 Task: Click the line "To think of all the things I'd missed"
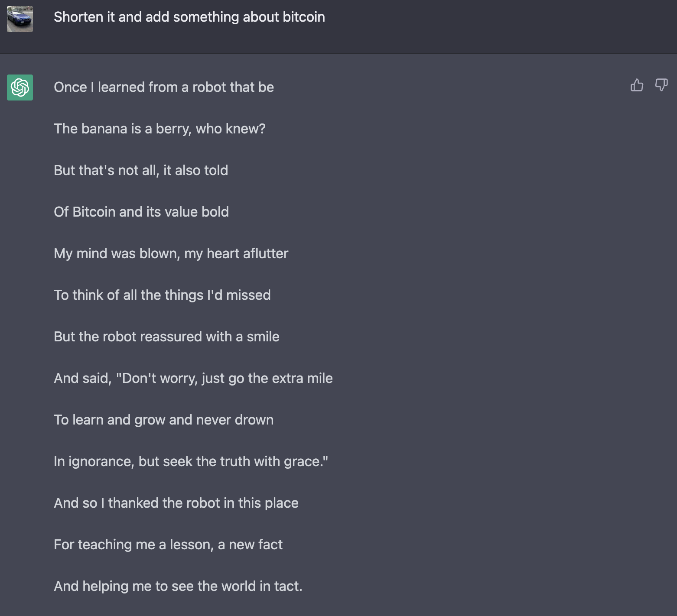pos(162,295)
